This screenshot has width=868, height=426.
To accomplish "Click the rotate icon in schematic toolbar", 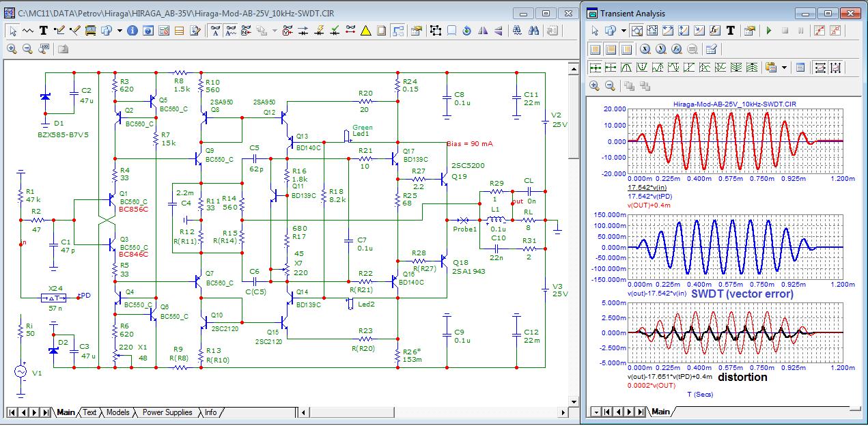I will [x=467, y=31].
